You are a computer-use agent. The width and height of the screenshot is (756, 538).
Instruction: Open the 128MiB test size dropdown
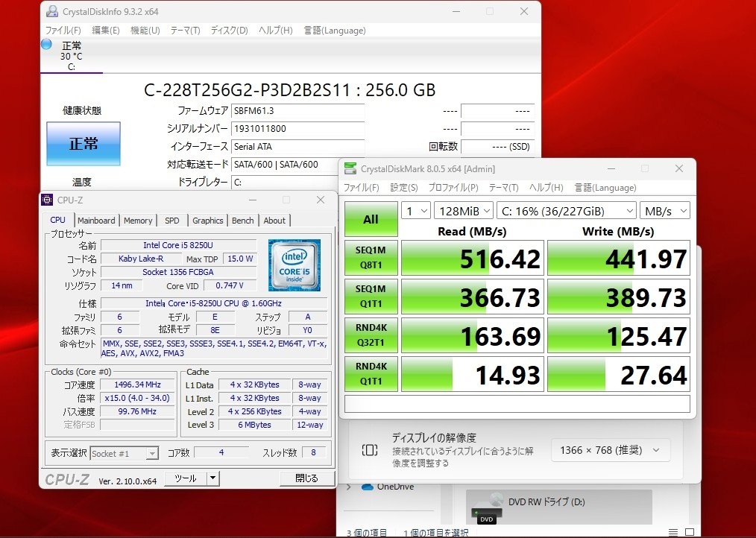463,211
